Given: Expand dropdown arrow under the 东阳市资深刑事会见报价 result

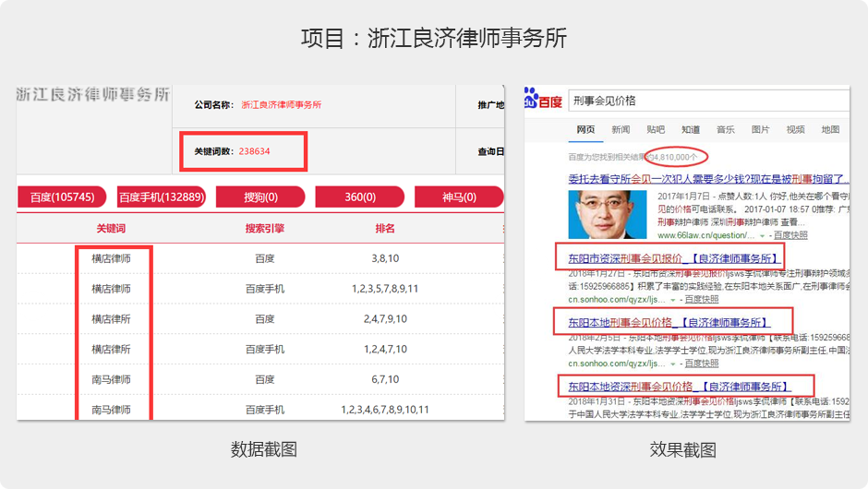Looking at the screenshot, I should coord(673,300).
